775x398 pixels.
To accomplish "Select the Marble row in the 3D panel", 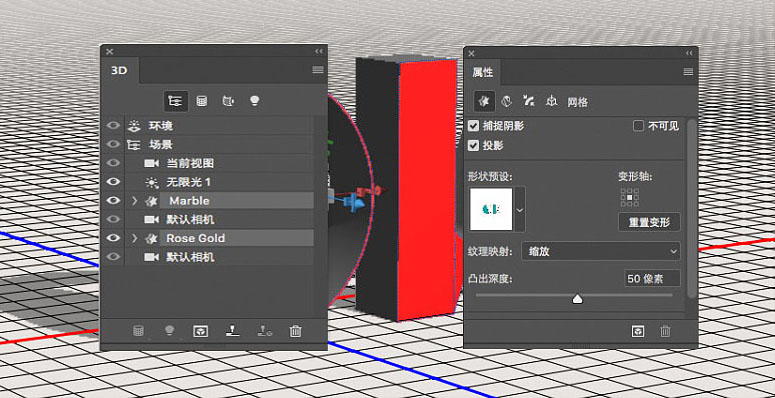I will pyautogui.click(x=219, y=201).
